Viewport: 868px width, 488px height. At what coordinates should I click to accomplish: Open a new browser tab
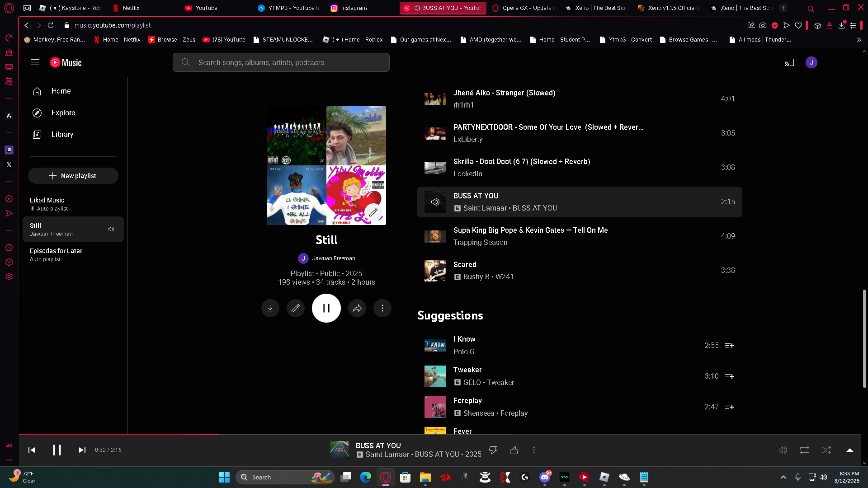click(783, 8)
